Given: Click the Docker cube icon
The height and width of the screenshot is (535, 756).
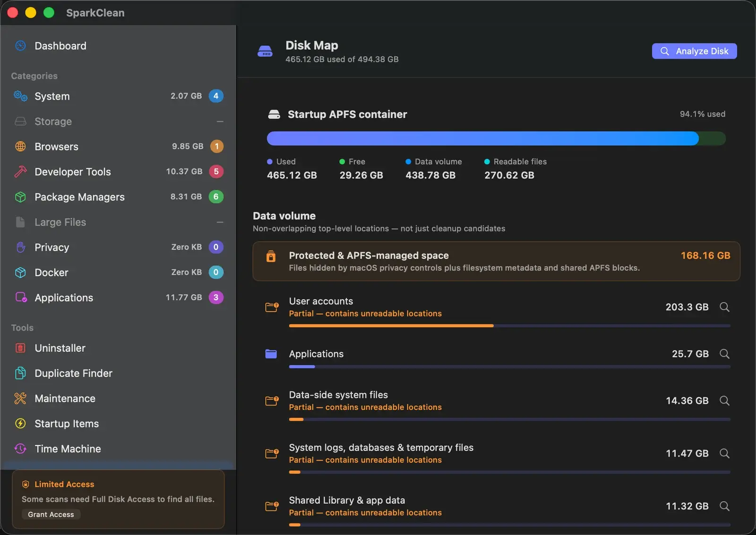Looking at the screenshot, I should (x=20, y=272).
